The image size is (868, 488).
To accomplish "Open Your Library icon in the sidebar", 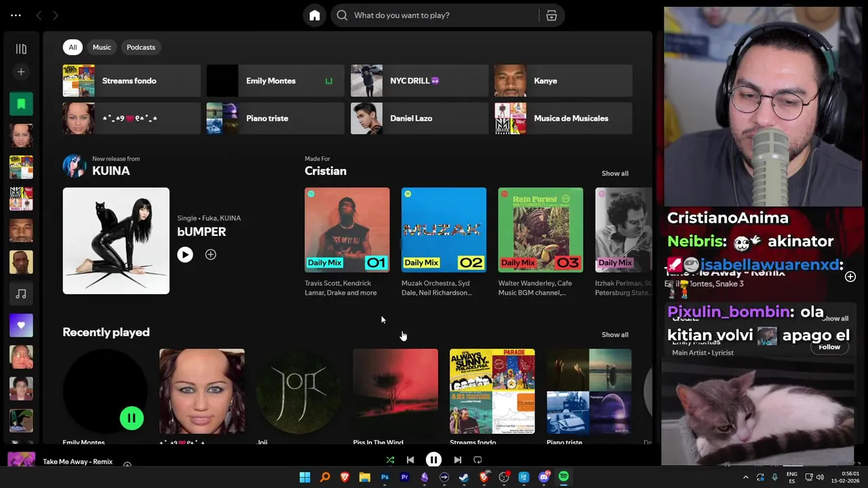I will tap(21, 49).
